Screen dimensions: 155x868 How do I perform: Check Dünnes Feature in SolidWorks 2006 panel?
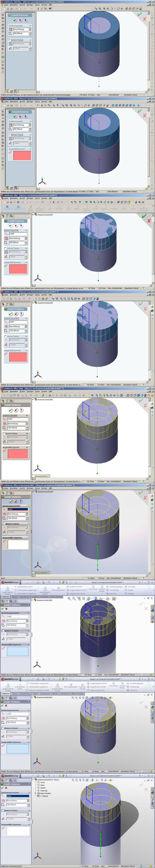click(x=4, y=434)
